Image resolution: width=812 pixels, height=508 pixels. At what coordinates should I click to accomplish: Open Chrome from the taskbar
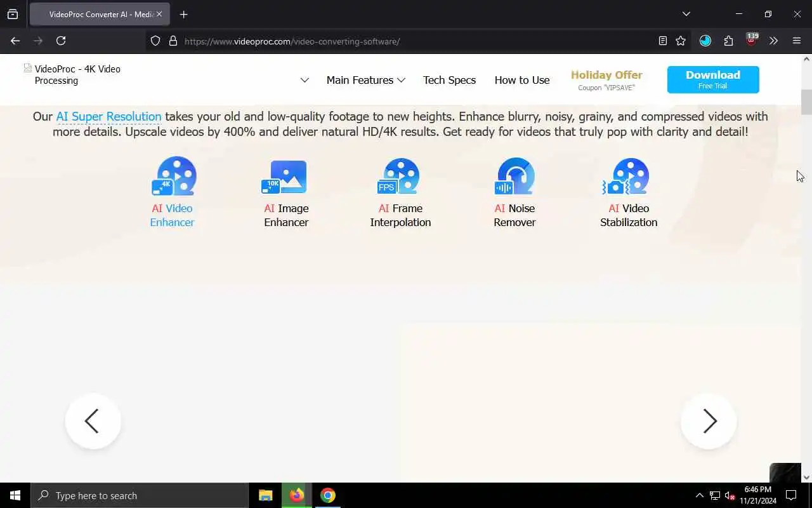tap(327, 495)
